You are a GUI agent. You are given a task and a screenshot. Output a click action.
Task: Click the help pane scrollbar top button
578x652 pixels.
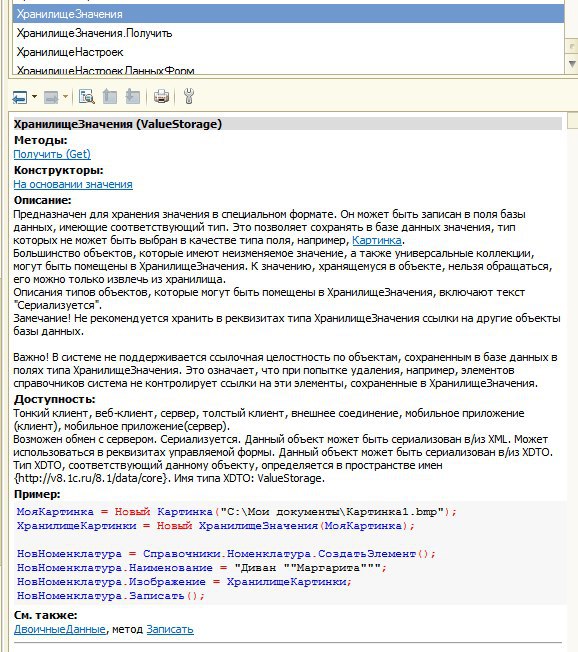coord(573,120)
